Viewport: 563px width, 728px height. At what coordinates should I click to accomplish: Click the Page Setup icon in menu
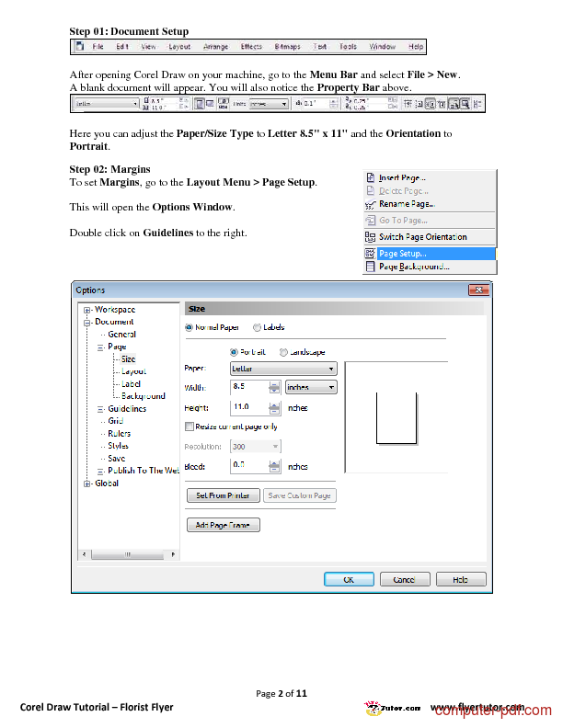370,254
